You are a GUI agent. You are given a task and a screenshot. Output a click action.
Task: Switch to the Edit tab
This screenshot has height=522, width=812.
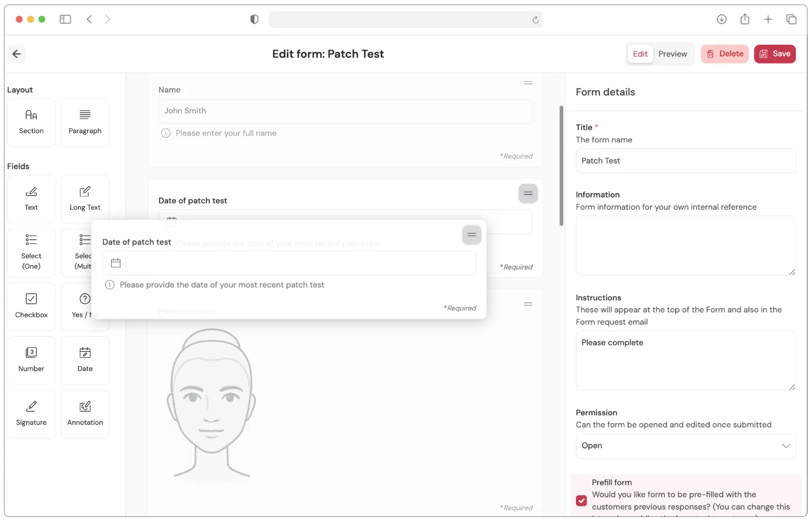(640, 54)
